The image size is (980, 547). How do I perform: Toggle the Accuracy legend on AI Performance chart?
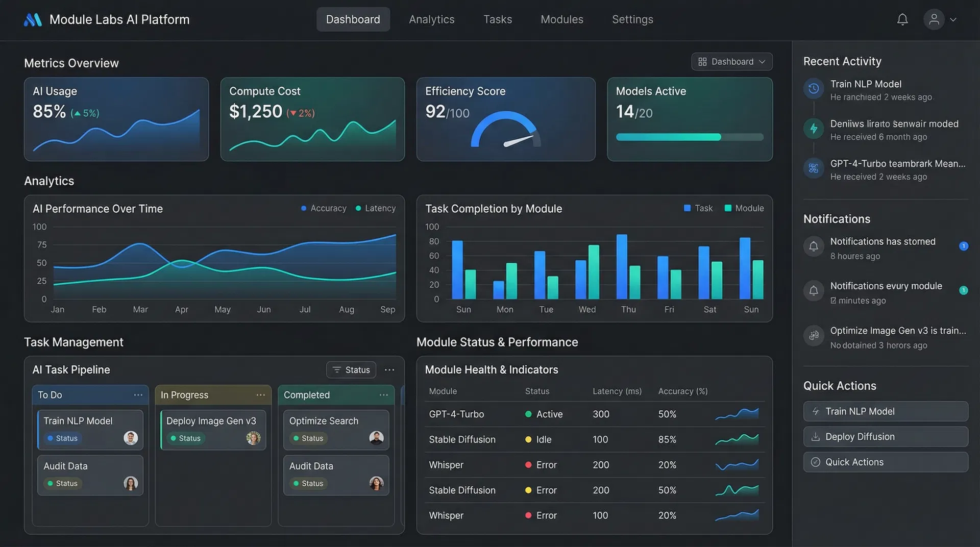[324, 208]
